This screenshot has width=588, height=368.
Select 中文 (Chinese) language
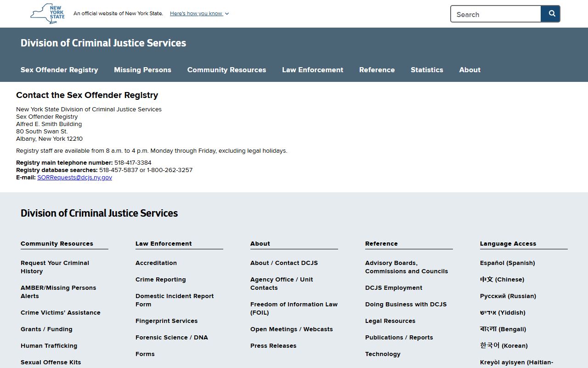pyautogui.click(x=502, y=279)
